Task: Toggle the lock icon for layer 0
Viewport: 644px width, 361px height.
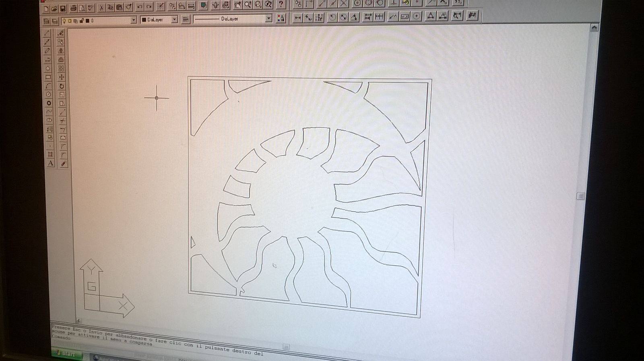Action: (81, 21)
